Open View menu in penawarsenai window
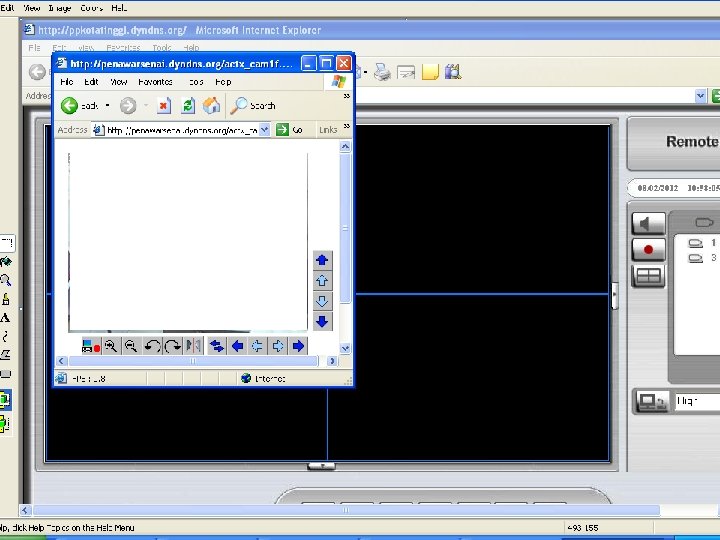The width and height of the screenshot is (720, 540). (x=118, y=82)
